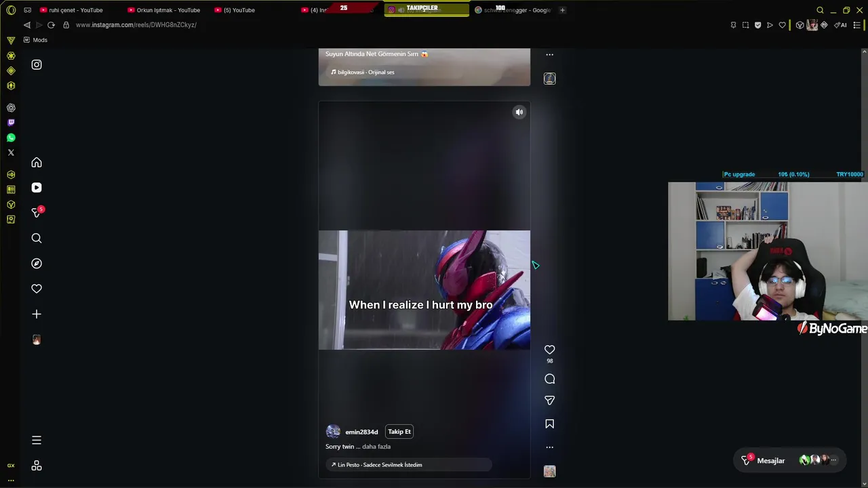Open ChatGPT icon in Opera sidebar

(x=11, y=108)
